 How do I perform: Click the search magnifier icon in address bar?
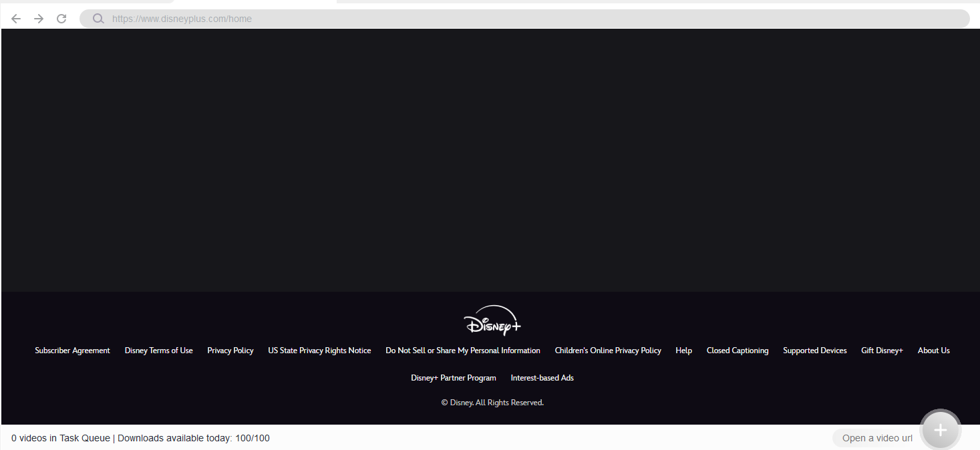pos(98,19)
